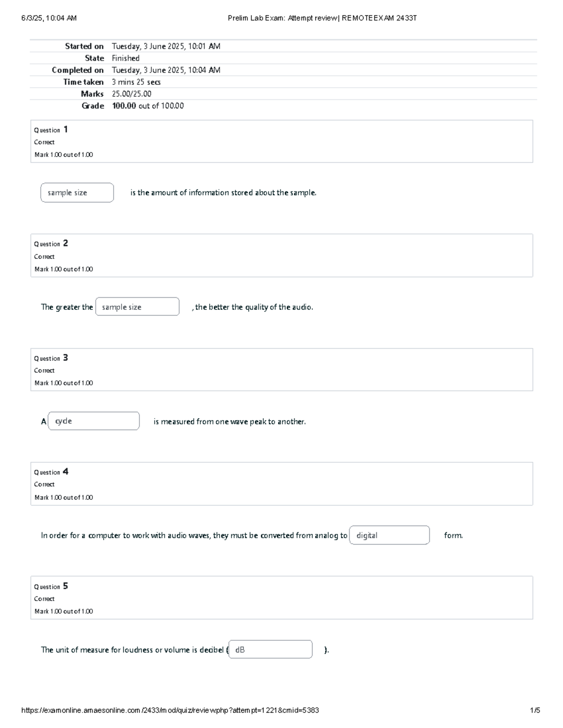Open the examonline review URL in footer
The height and width of the screenshot is (728, 563).
pos(170,710)
